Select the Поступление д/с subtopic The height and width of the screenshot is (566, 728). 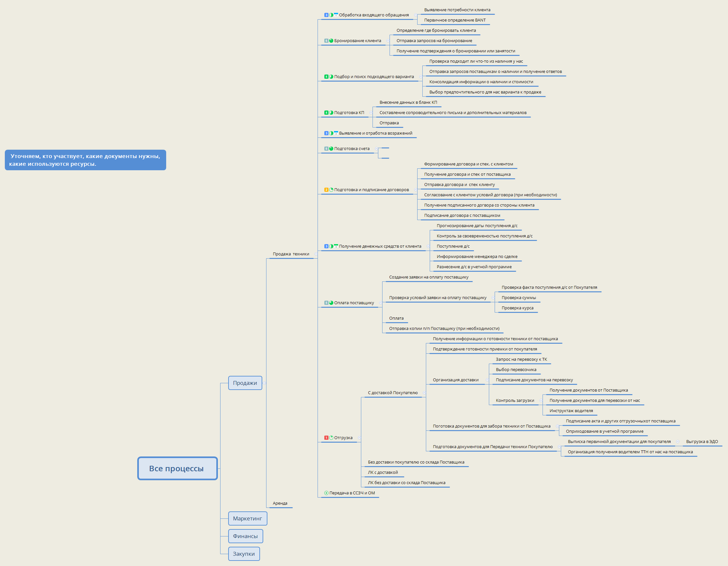point(453,246)
